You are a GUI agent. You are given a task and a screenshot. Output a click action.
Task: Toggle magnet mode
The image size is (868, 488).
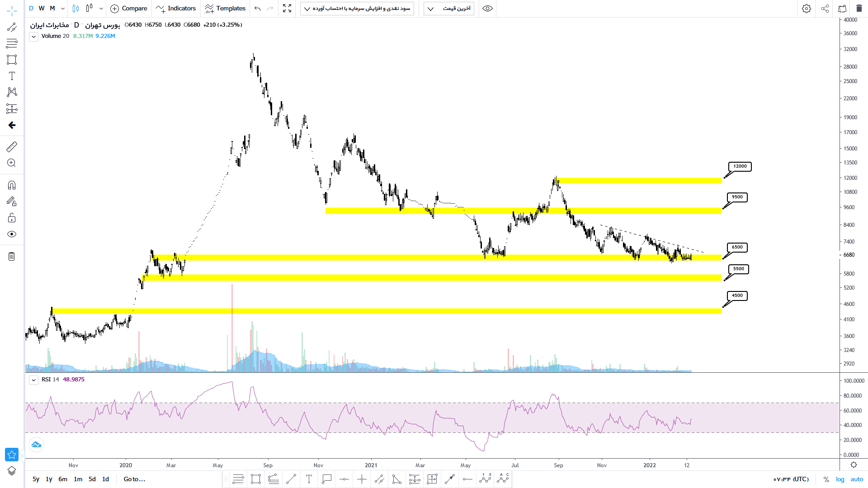coord(12,185)
